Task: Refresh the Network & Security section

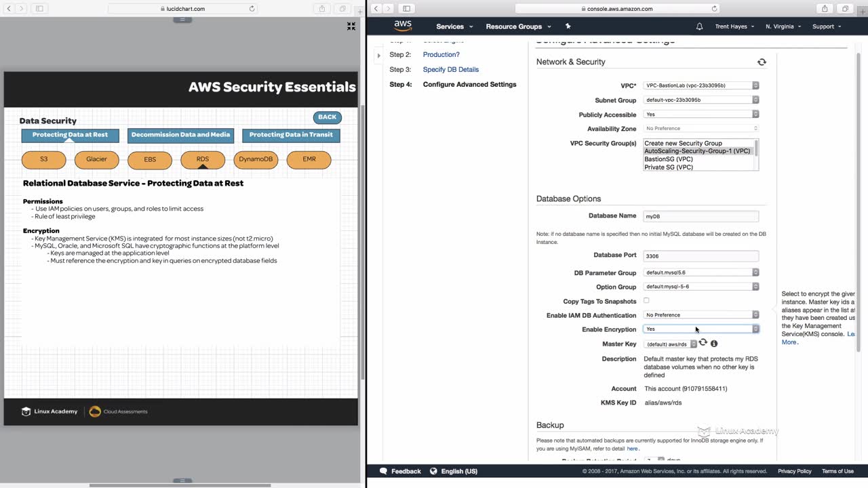Action: [762, 62]
